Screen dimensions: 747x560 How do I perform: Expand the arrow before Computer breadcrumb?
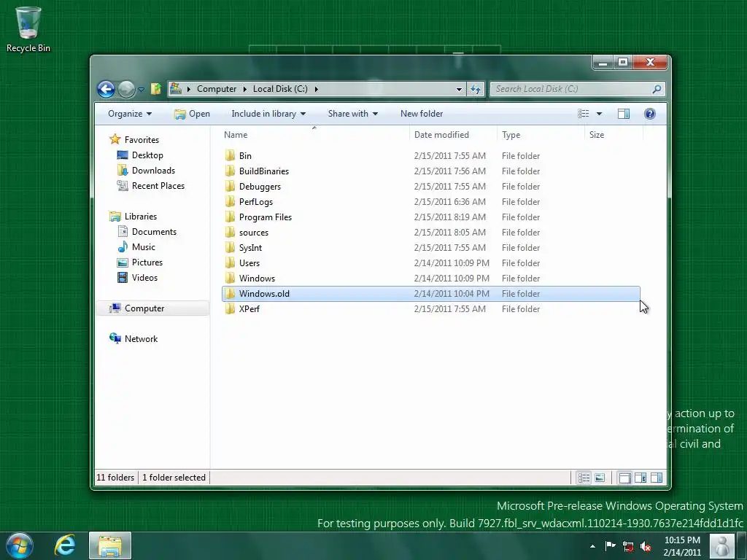(x=189, y=89)
